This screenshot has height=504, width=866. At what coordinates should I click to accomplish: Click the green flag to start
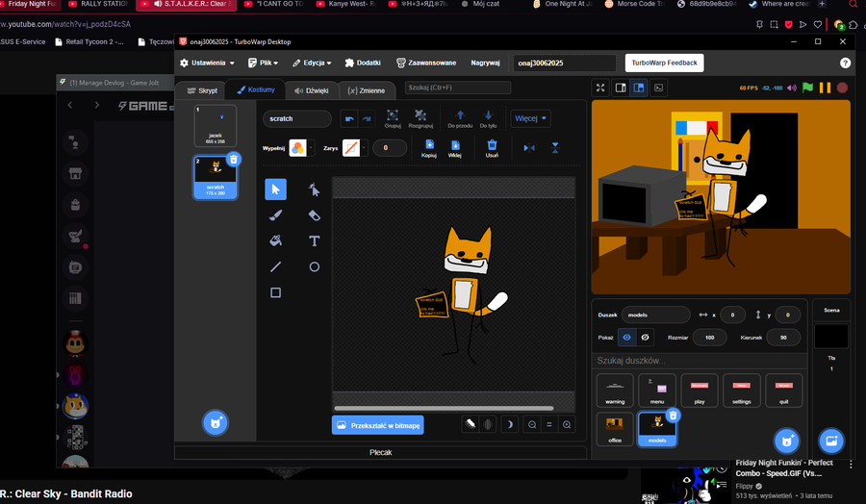807,88
